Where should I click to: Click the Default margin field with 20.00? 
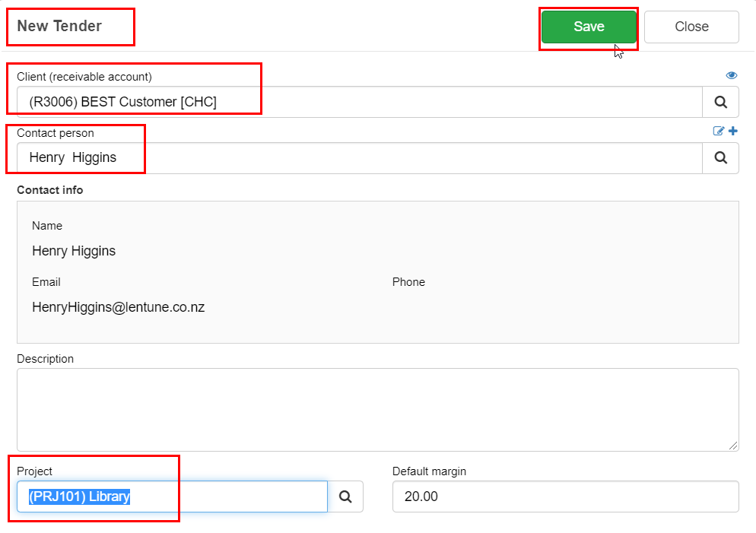[566, 497]
